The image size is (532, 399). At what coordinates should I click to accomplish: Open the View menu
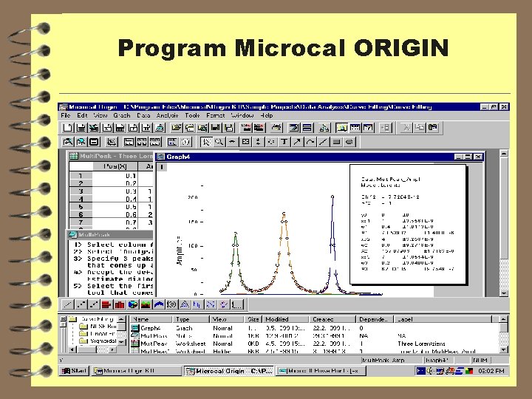[x=100, y=115]
